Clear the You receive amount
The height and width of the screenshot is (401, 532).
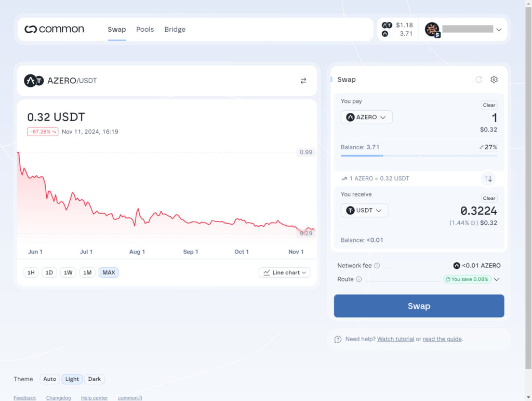pos(489,198)
